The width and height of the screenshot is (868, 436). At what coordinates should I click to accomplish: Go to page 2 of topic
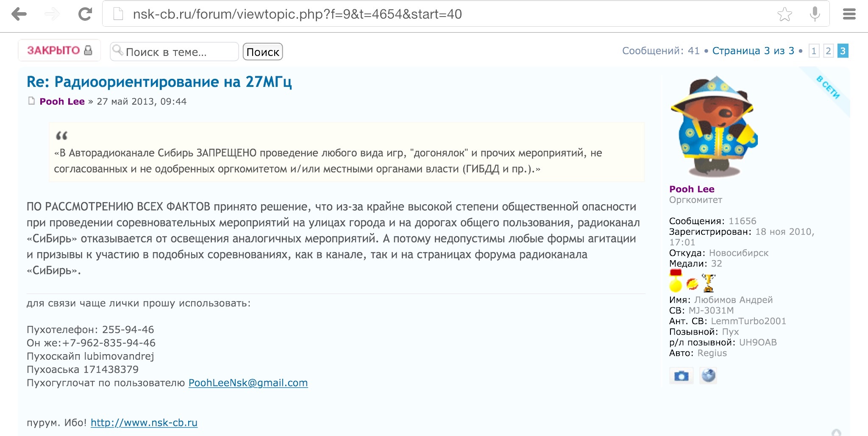tap(828, 51)
